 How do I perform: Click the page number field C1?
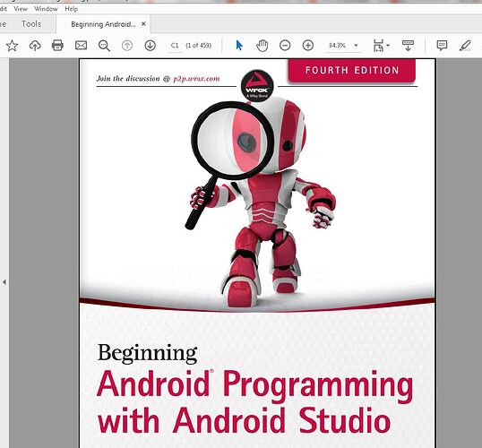tap(175, 46)
